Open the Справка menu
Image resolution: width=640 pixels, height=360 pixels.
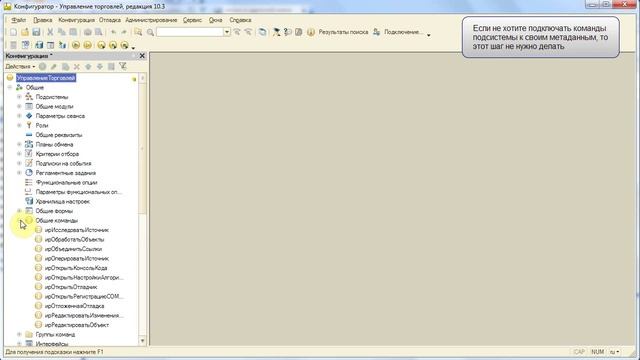click(x=240, y=20)
